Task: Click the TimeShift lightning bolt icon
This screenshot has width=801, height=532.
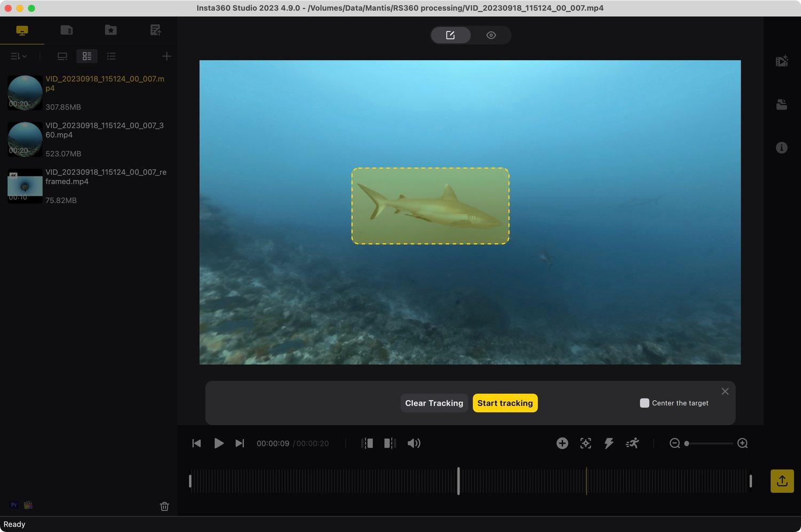Action: point(609,443)
